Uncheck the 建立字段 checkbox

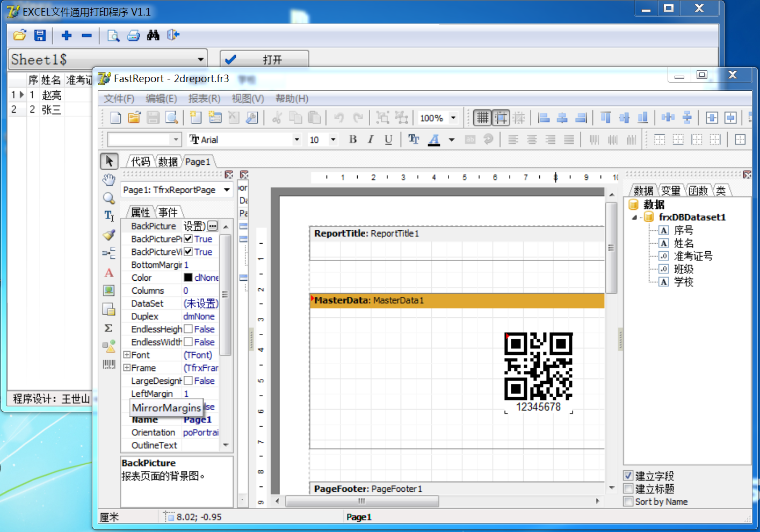pyautogui.click(x=628, y=476)
